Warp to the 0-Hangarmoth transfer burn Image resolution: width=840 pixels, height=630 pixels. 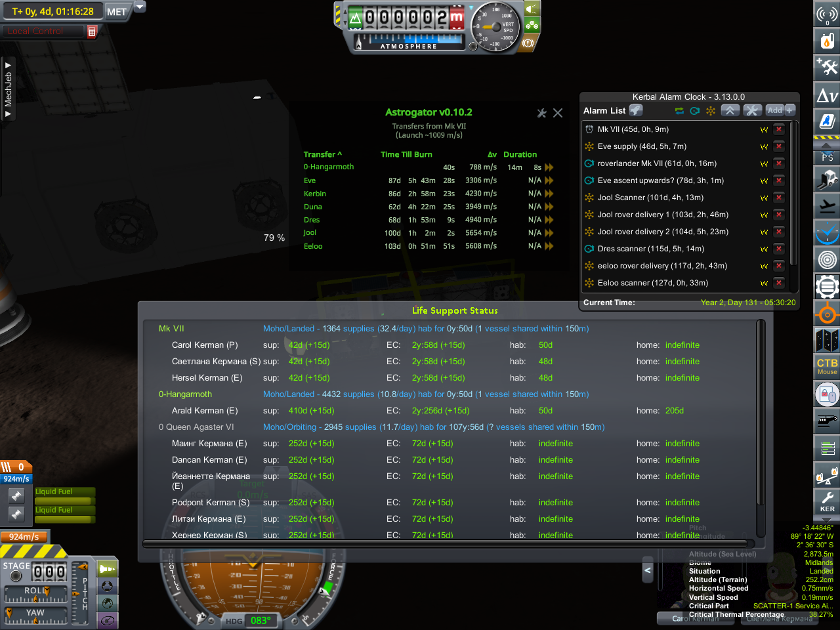549,167
